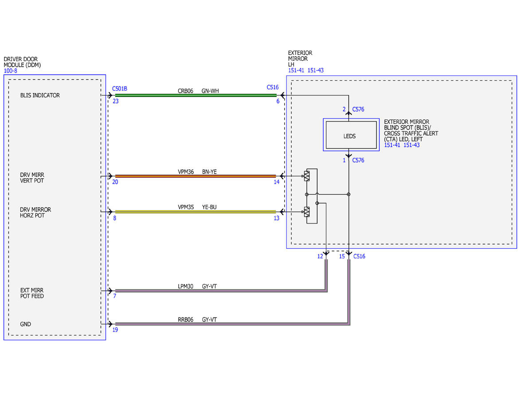Image resolution: width=532 pixels, height=411 pixels.
Task: Click the C576 label at pin 1
Action: tap(358, 160)
